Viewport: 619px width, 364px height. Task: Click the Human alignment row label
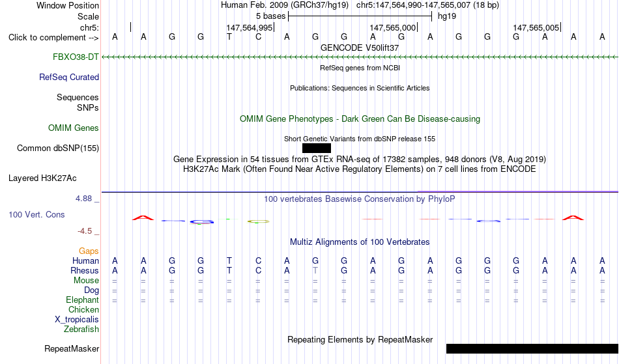pos(85,260)
